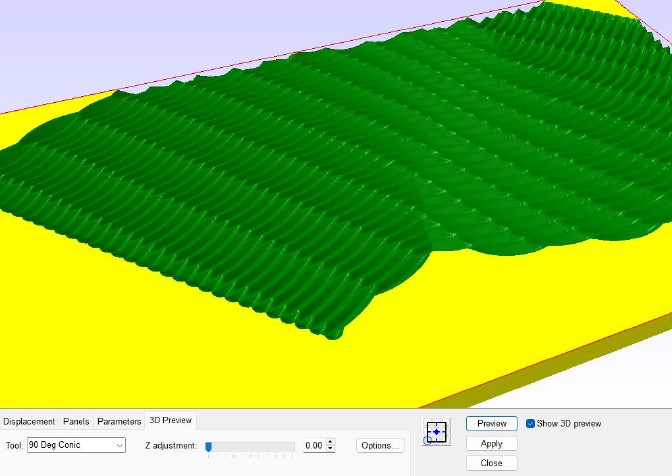Toggle the Show 3D preview checkbox
Screen dimensions: 672x476
531,424
